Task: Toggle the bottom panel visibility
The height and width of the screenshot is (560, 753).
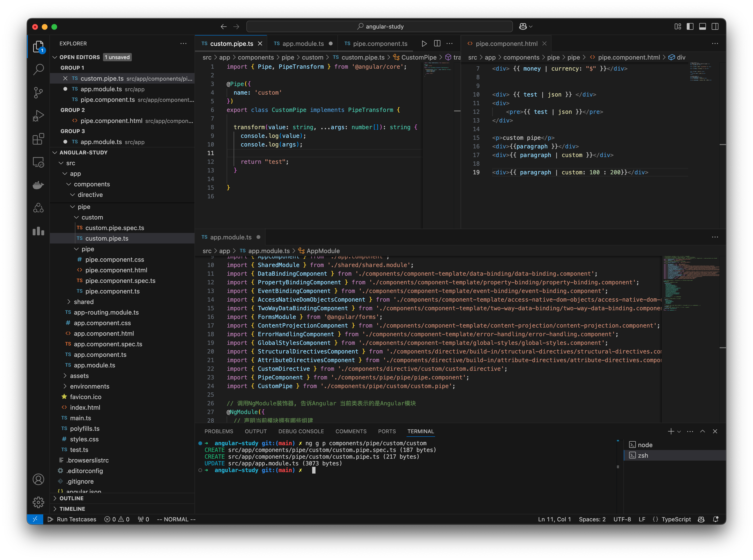Action: point(703,26)
